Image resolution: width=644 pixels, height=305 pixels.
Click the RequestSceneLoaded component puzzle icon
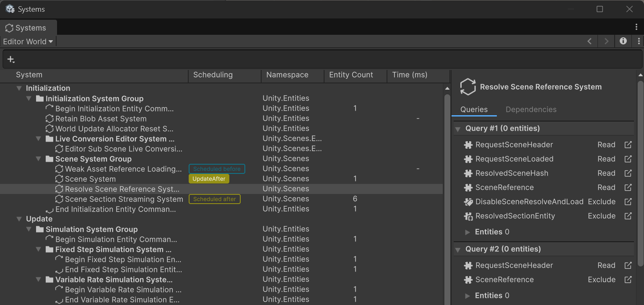(x=468, y=159)
